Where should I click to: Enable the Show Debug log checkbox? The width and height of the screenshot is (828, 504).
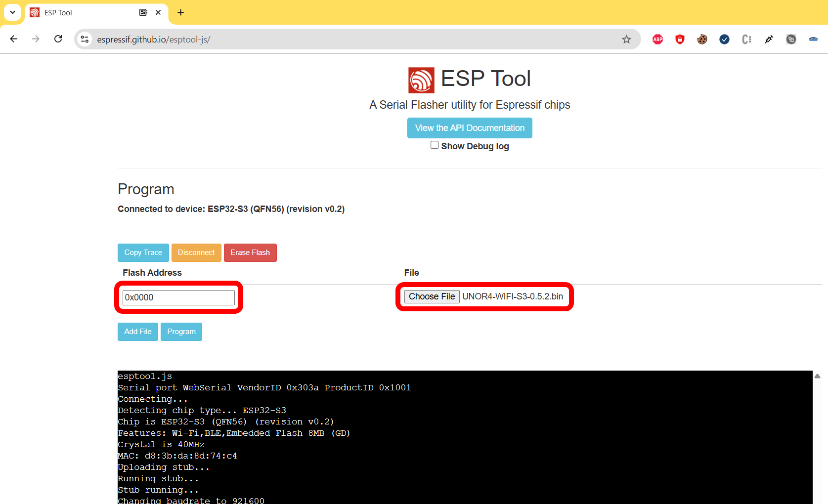pos(435,145)
